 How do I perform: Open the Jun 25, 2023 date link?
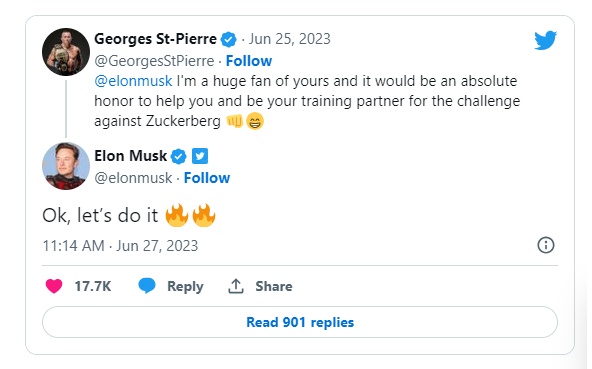pyautogui.click(x=290, y=39)
